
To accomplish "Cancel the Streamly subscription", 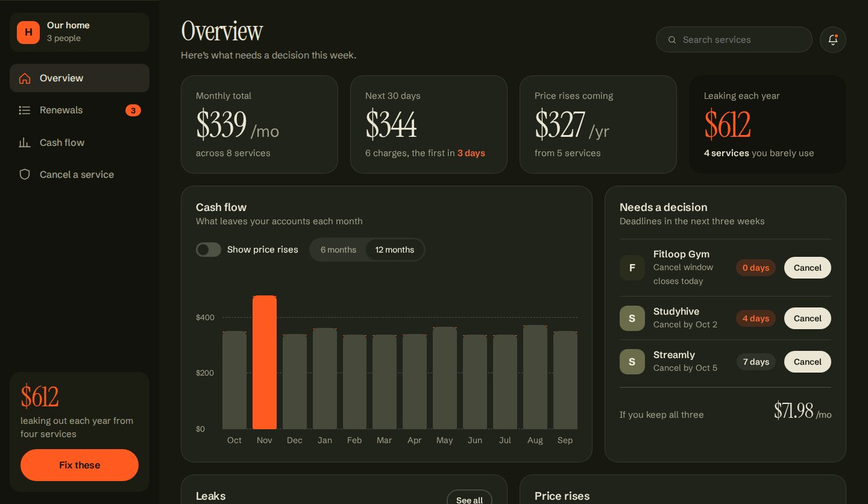I will (808, 362).
